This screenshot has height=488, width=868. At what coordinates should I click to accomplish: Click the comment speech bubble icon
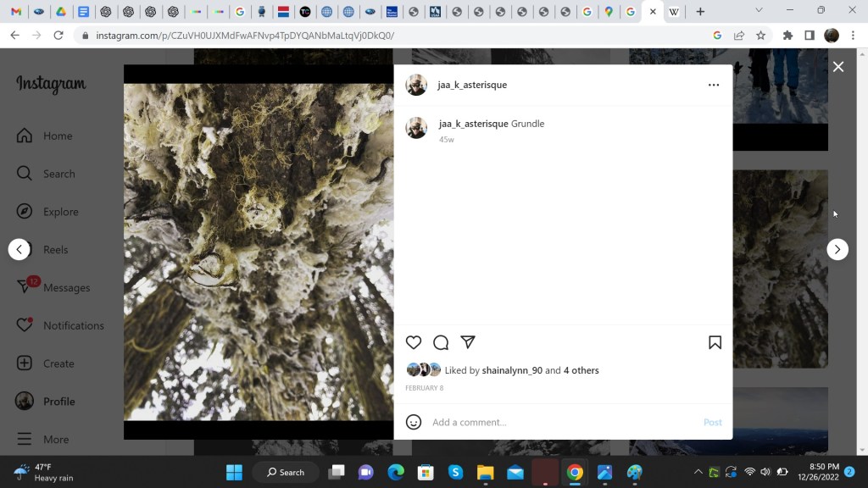(x=441, y=342)
